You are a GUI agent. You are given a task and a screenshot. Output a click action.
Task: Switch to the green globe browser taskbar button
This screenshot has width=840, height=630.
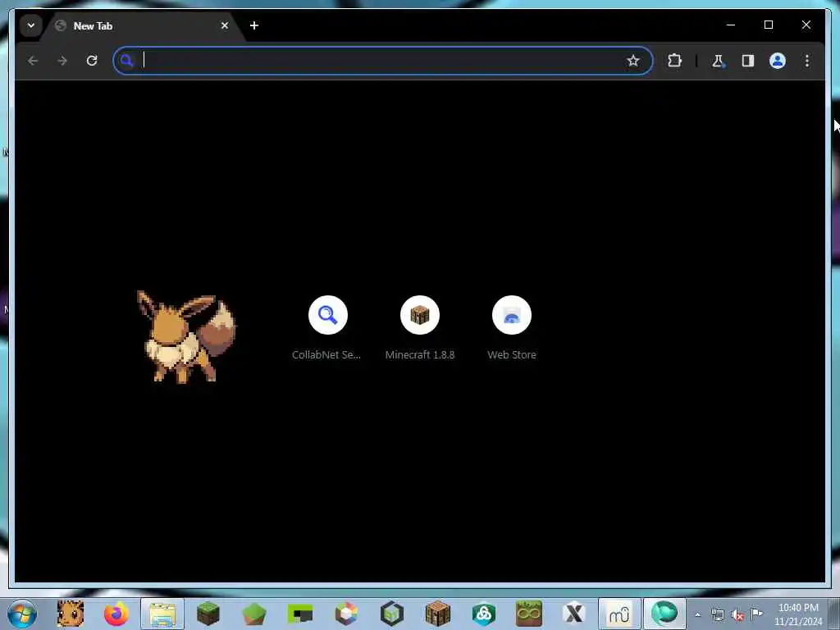(664, 614)
